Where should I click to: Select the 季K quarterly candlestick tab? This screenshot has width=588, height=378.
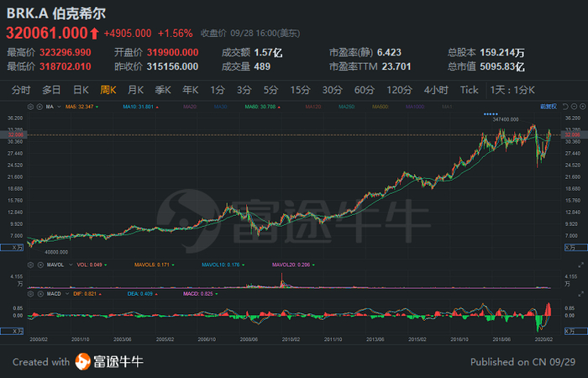pos(163,90)
